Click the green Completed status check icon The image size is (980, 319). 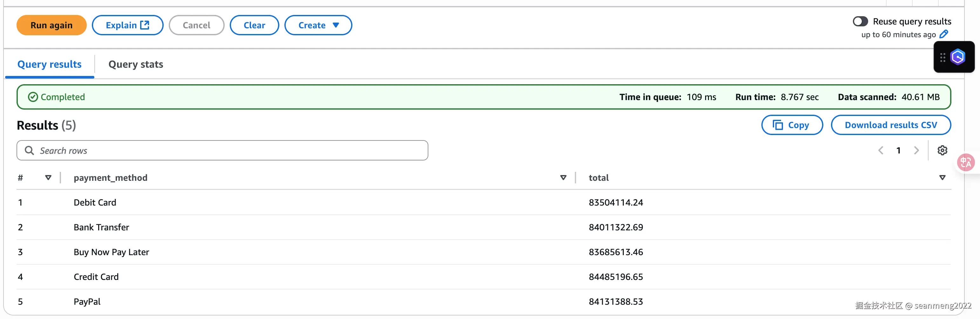click(33, 97)
